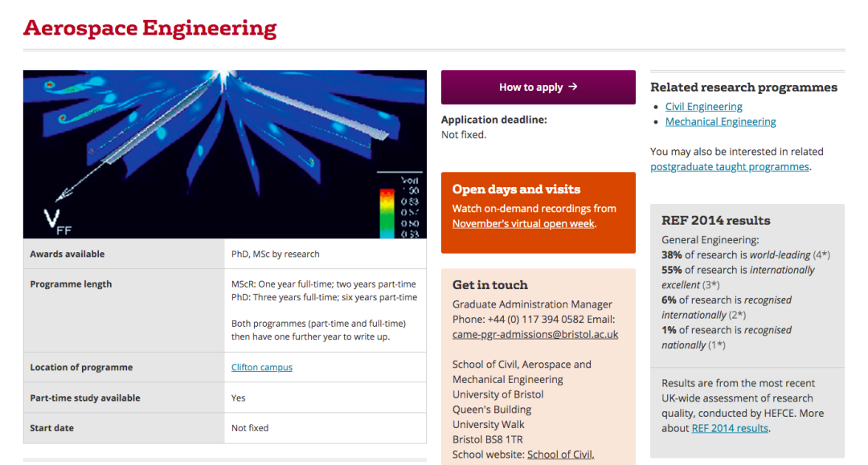The width and height of the screenshot is (868, 465).
Task: Open the Civil Engineering link
Action: (x=703, y=107)
